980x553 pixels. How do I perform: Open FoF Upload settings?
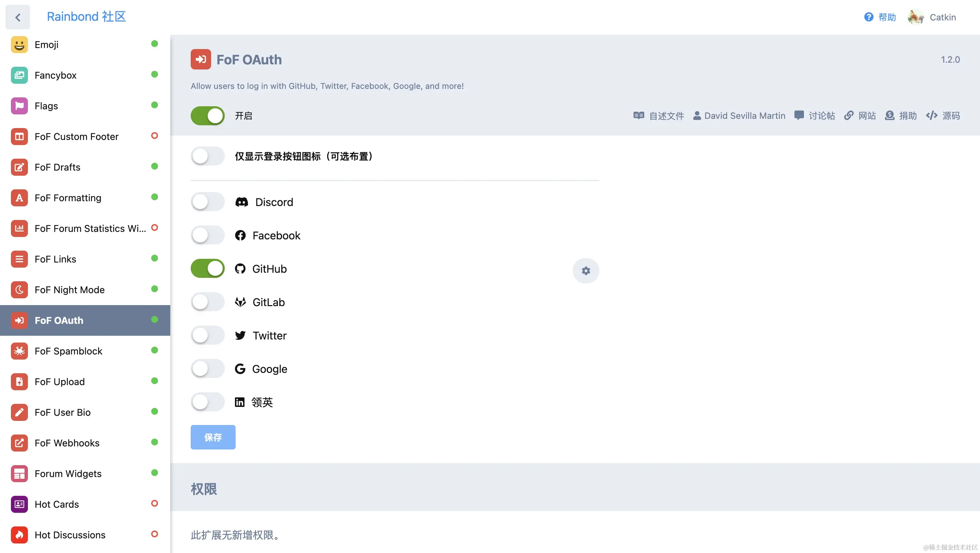pos(85,381)
